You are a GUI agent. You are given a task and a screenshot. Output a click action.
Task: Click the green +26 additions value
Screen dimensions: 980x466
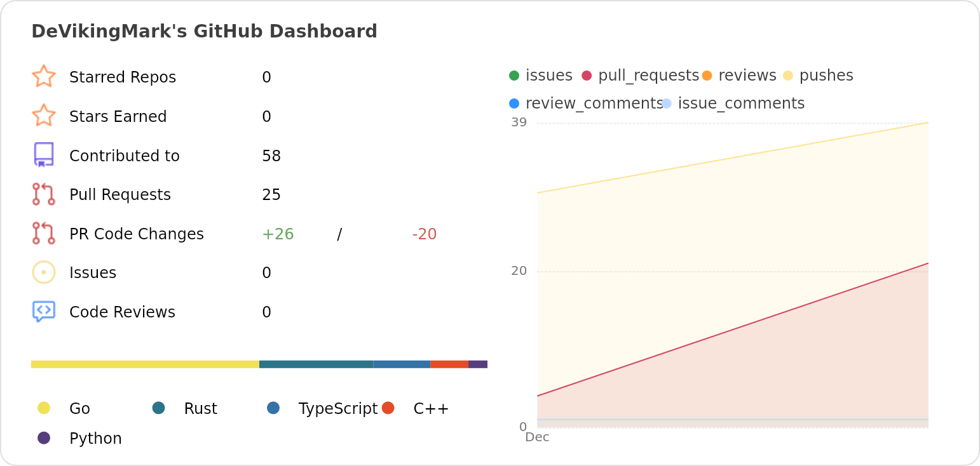point(278,234)
